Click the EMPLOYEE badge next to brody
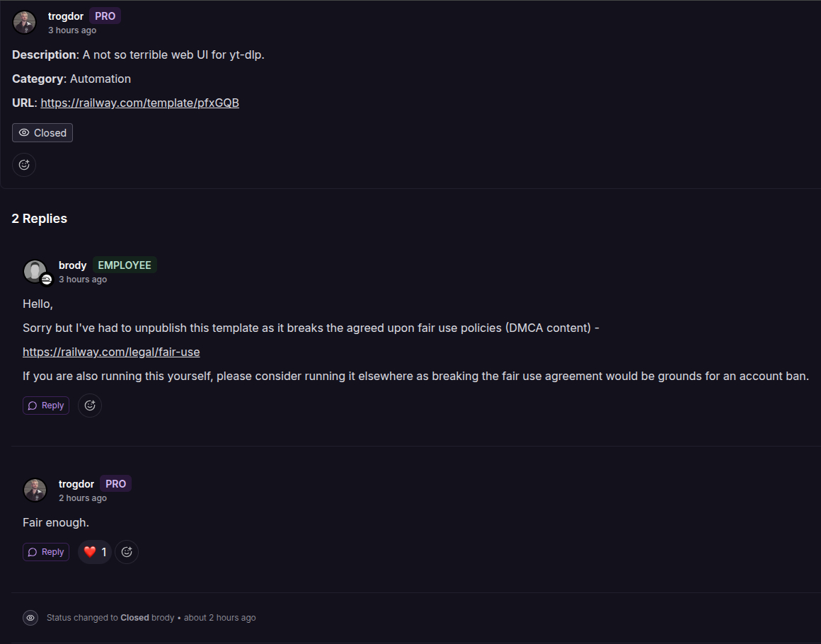This screenshot has width=821, height=644. 125,265
